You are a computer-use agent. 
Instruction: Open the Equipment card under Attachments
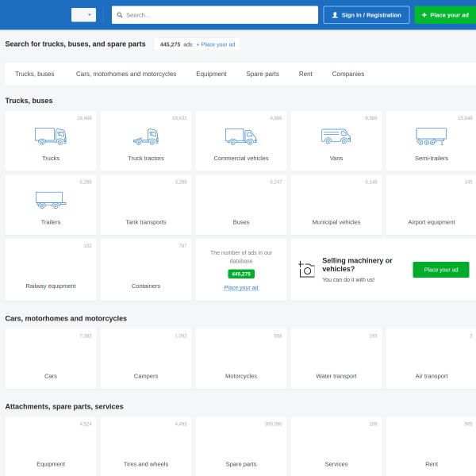[51, 447]
